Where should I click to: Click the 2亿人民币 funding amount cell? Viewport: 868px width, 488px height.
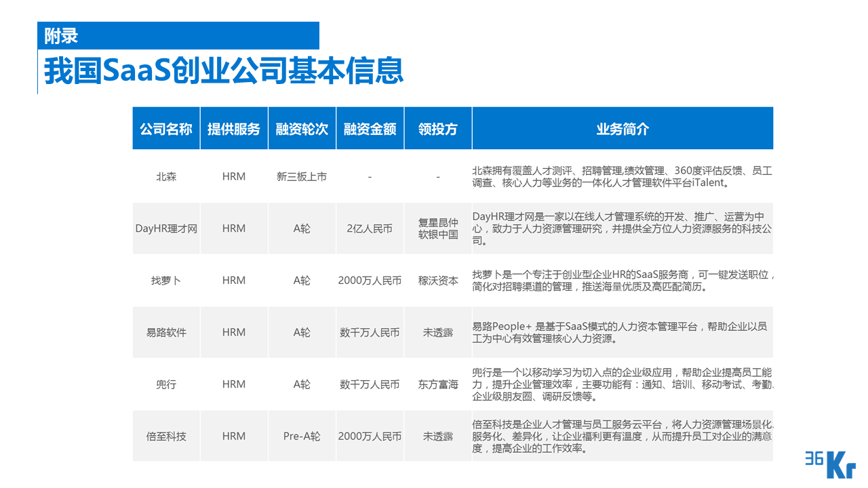pos(370,228)
